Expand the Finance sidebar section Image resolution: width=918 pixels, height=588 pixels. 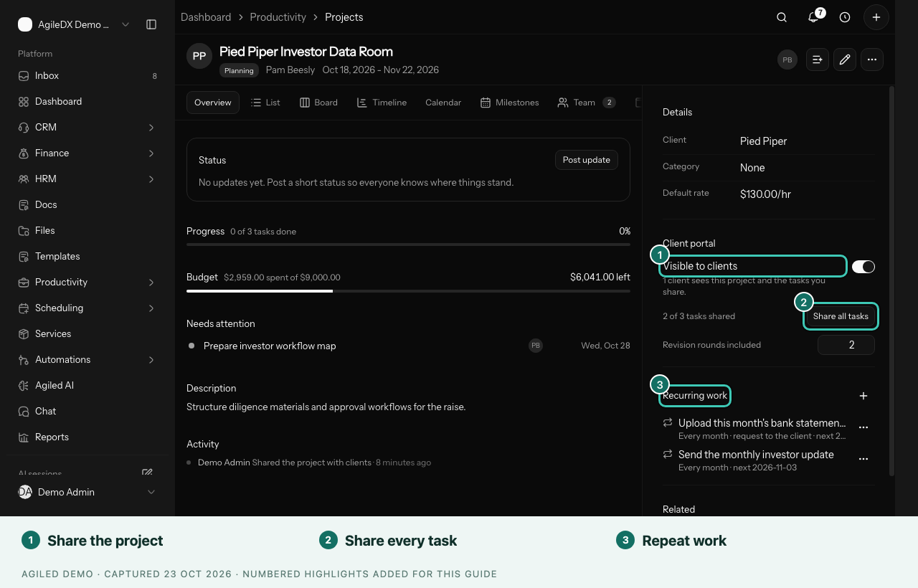[x=87, y=153]
